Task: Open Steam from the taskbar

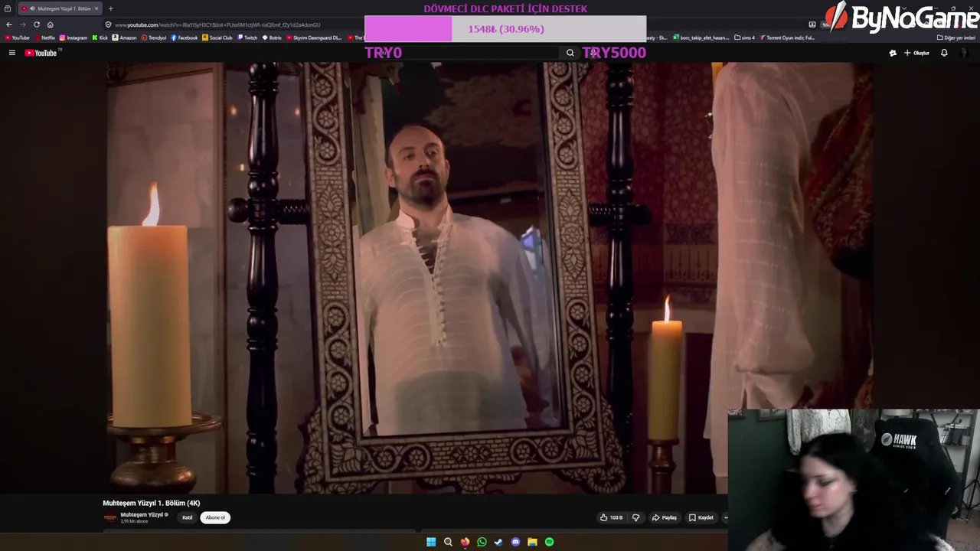Action: pyautogui.click(x=498, y=542)
